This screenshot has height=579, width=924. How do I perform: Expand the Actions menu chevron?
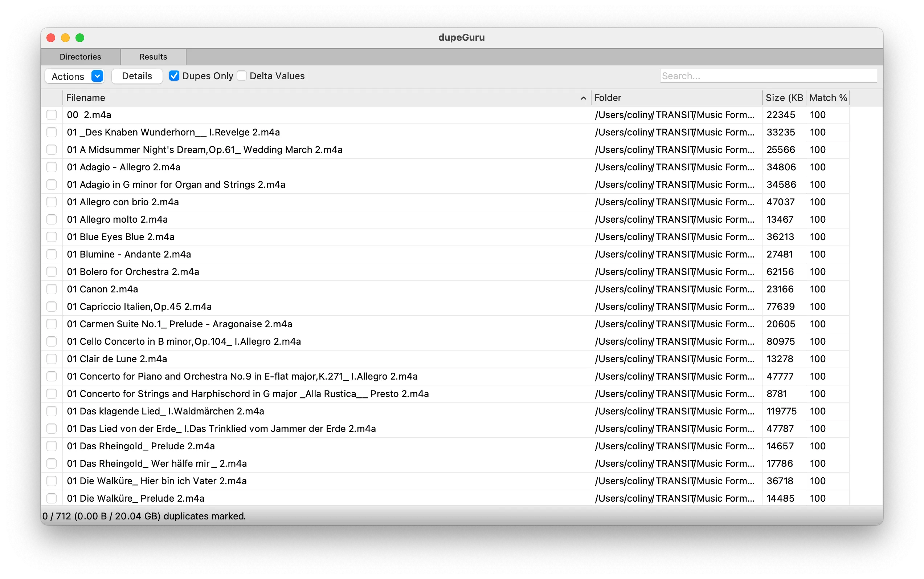click(97, 76)
